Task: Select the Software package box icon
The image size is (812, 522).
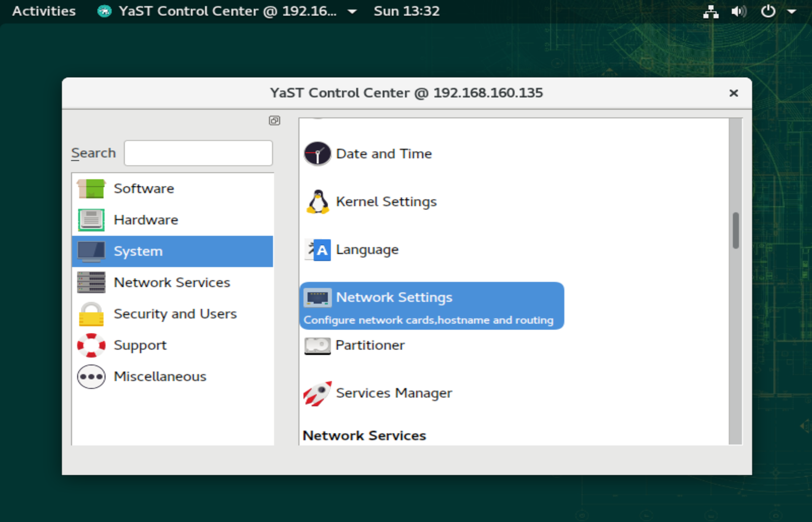Action: coord(91,189)
